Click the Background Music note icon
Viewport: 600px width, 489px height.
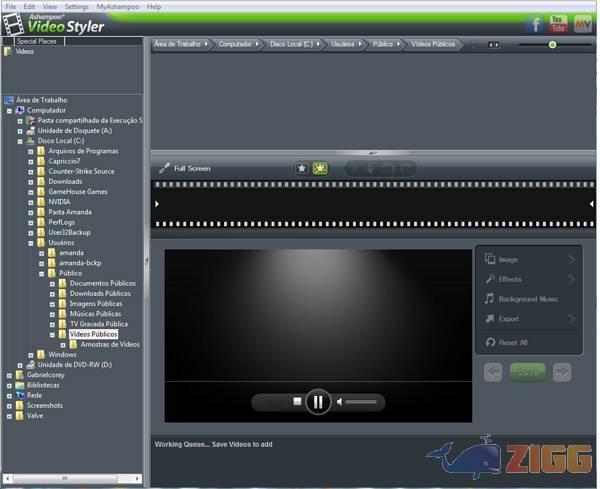tap(489, 298)
